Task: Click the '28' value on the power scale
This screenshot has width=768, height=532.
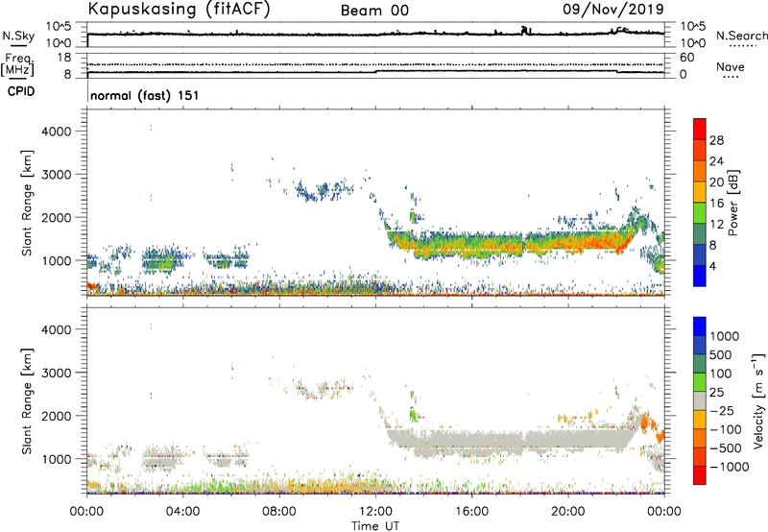Action: [716, 140]
